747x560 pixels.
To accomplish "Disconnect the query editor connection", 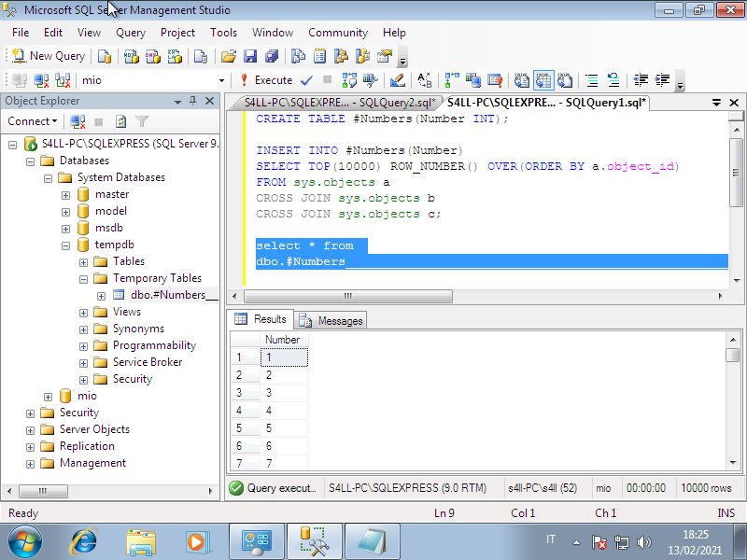I will (41, 80).
